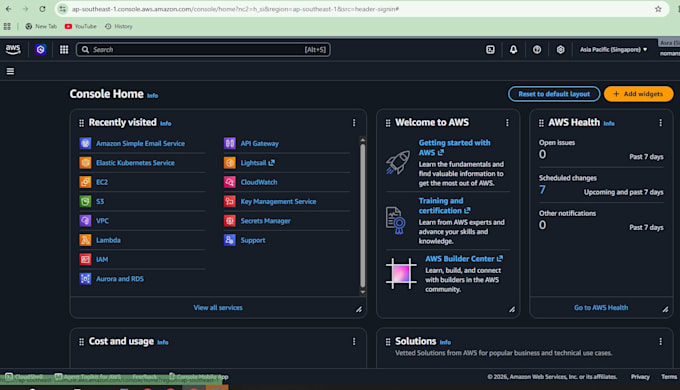Open Recently visited widget options menu
Image resolution: width=680 pixels, height=390 pixels.
pyautogui.click(x=354, y=123)
